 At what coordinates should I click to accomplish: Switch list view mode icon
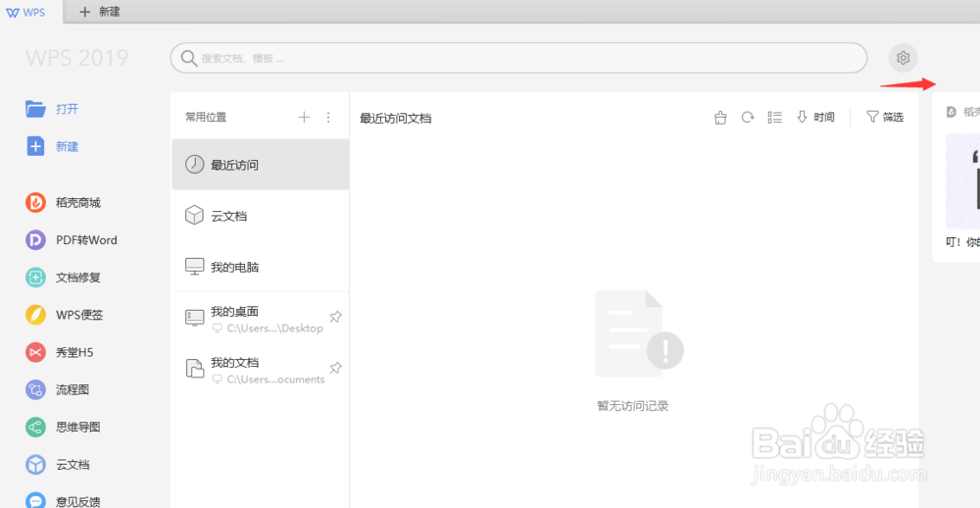775,117
